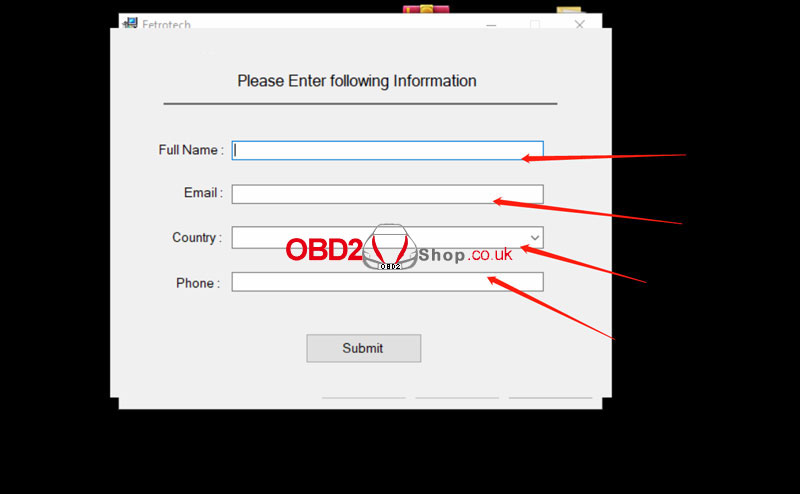The image size is (800, 494).
Task: Click into the Full Name text field
Action: 388,151
